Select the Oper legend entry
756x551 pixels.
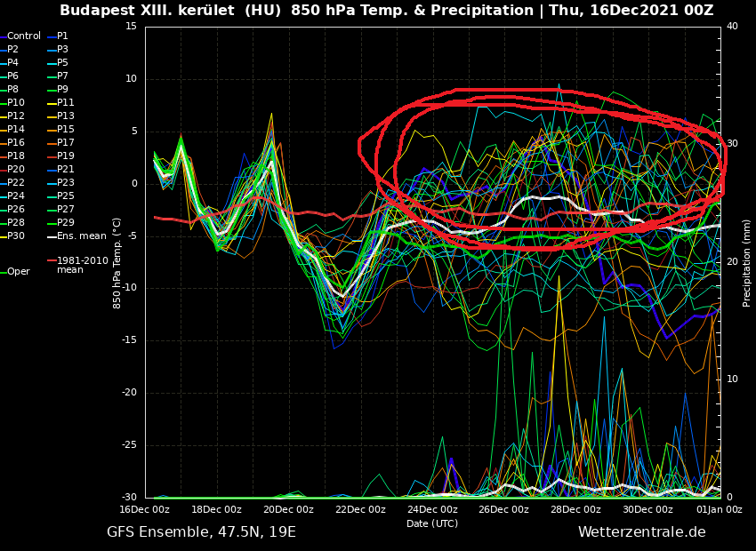pos(18,272)
